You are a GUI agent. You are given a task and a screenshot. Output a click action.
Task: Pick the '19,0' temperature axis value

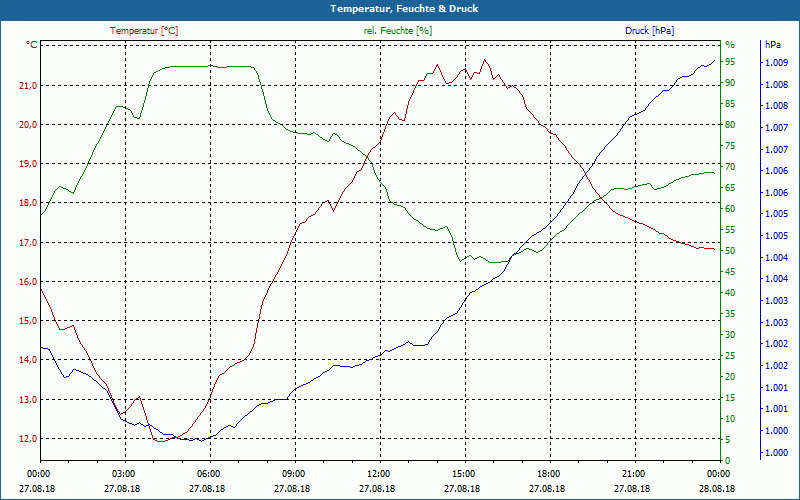click(x=28, y=164)
